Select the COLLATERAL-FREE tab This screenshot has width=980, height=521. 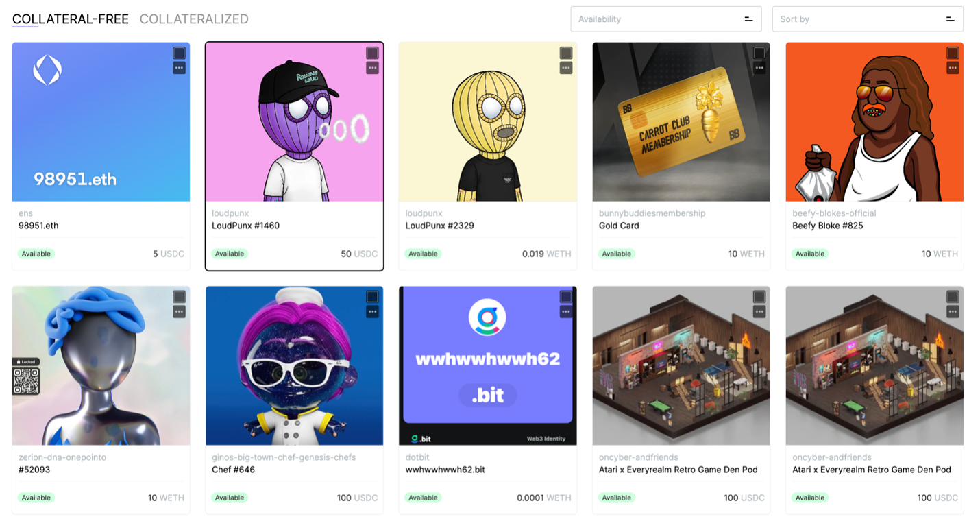pos(71,19)
